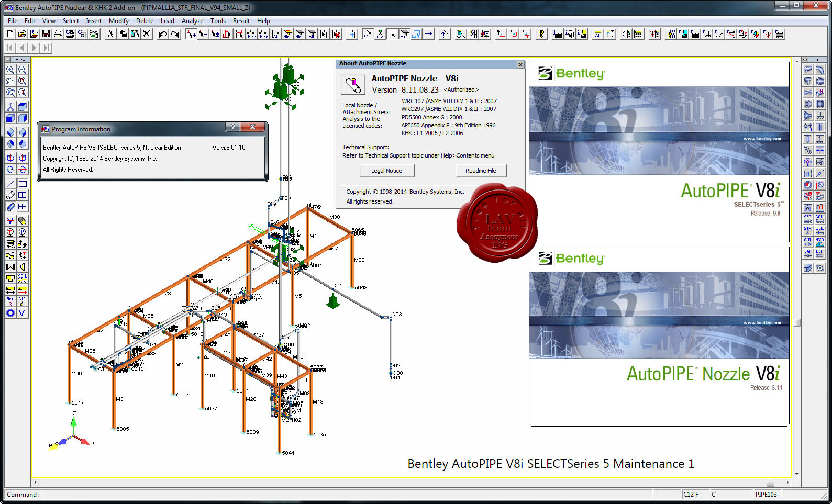Click the first record navigation arrow
This screenshot has height=504, width=832.
click(x=10, y=48)
